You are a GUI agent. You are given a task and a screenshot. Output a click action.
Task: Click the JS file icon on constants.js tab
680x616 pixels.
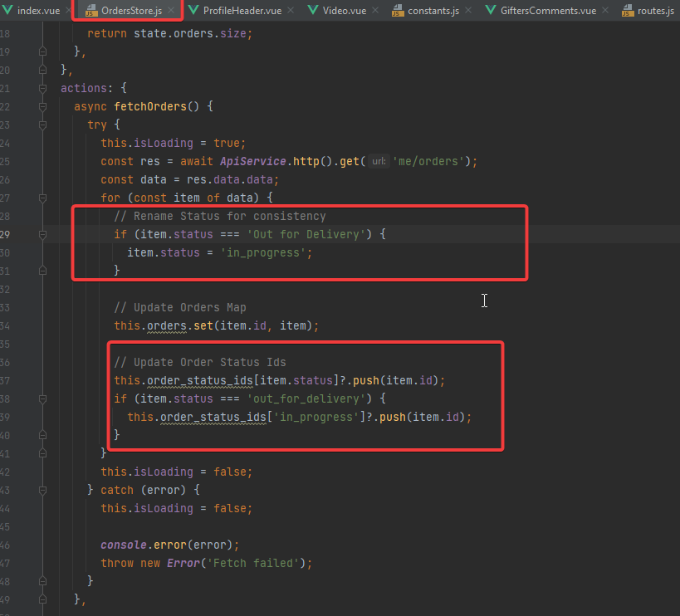[398, 11]
